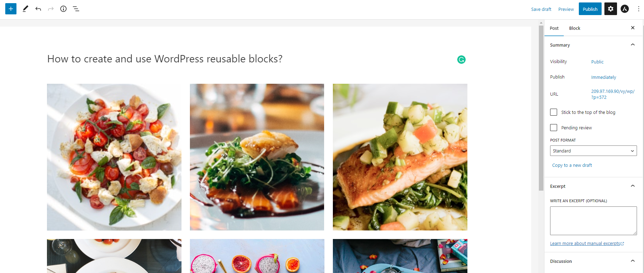The image size is (644, 273).
Task: Click Copy to a new draft link
Action: [x=572, y=165]
